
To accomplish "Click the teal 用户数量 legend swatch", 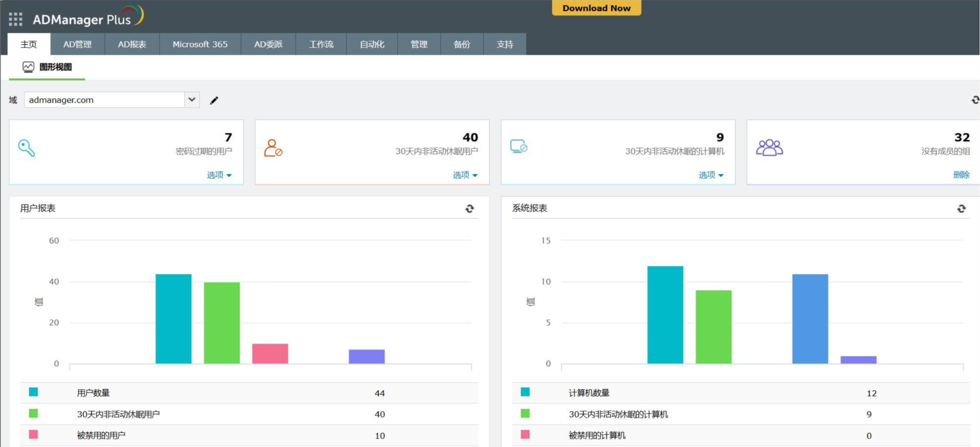I will point(33,392).
